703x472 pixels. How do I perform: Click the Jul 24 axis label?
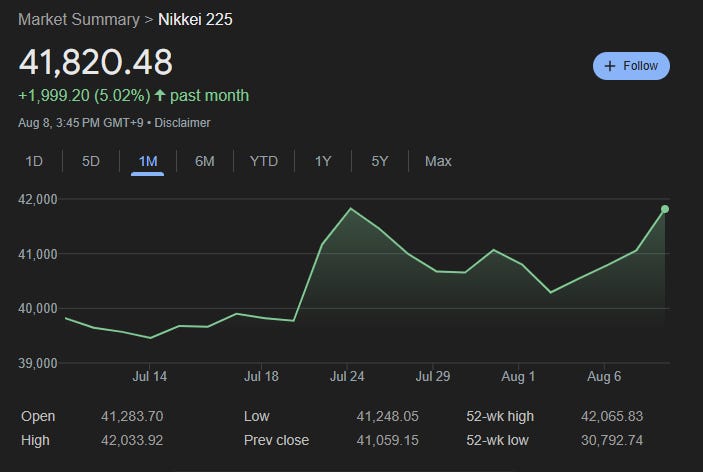(347, 377)
